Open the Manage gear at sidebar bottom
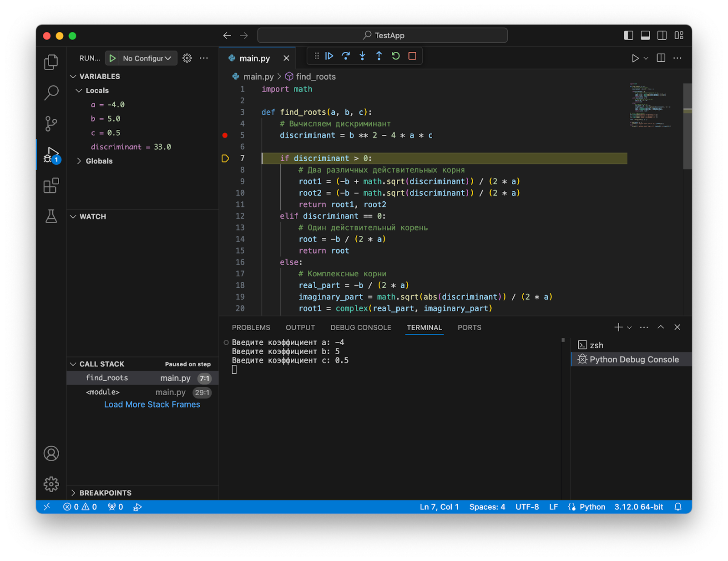The width and height of the screenshot is (728, 561). [x=51, y=484]
